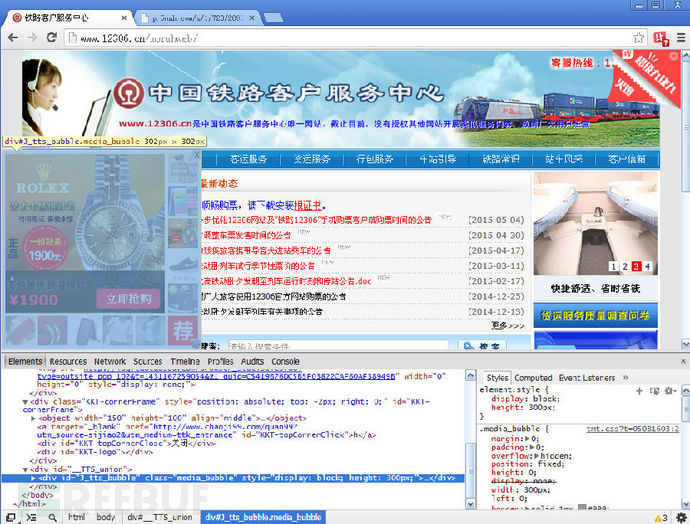
Task: Close the first browser tab
Action: [x=124, y=18]
